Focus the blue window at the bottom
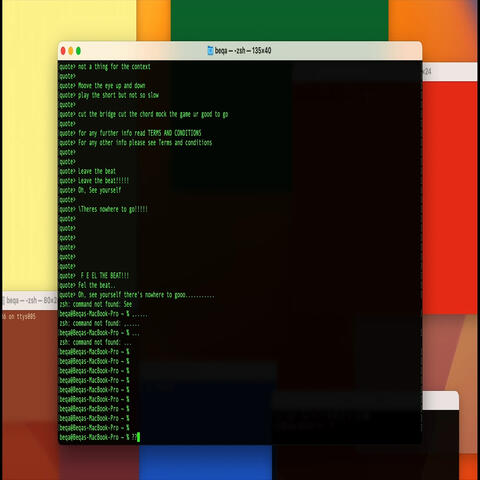The height and width of the screenshot is (480, 480). tap(205, 463)
